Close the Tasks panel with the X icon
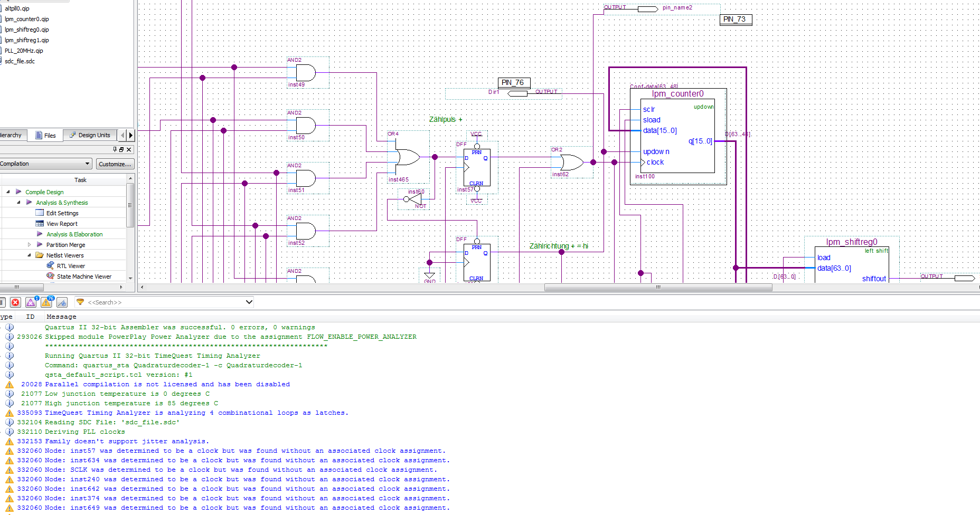 (x=129, y=150)
